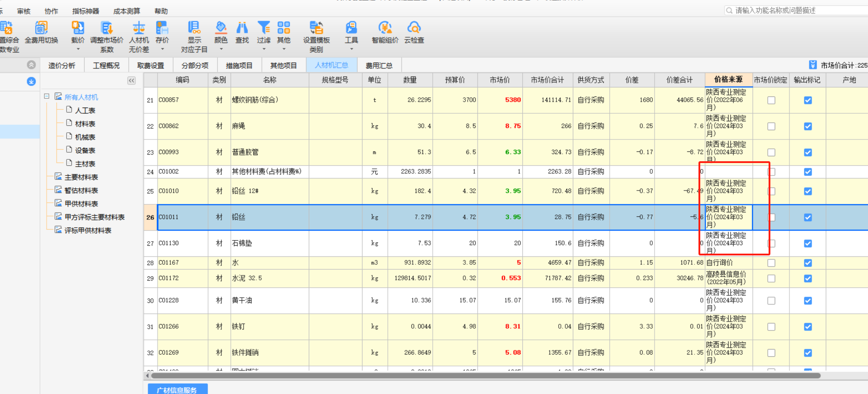
Task: Run the 云检查 tool
Action: (414, 28)
